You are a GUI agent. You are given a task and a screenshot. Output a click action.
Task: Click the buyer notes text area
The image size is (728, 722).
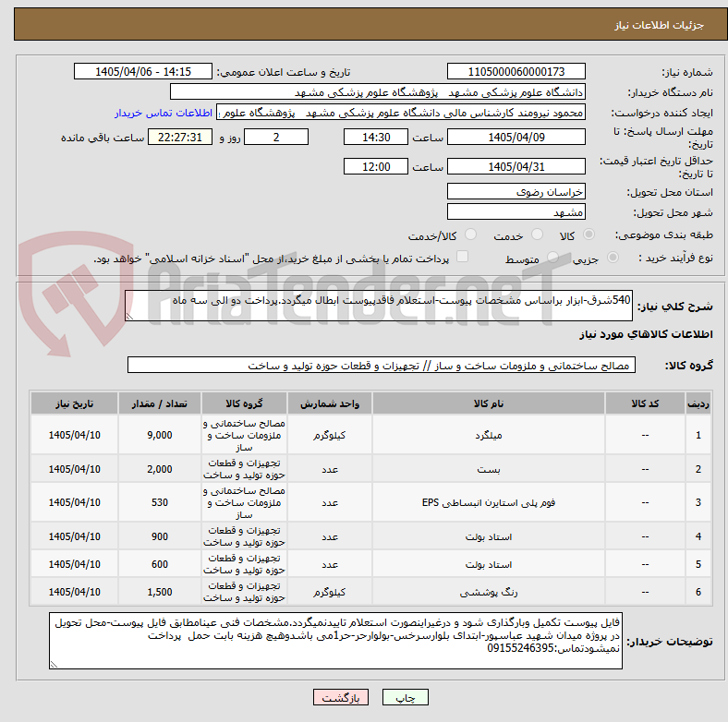[x=335, y=641]
